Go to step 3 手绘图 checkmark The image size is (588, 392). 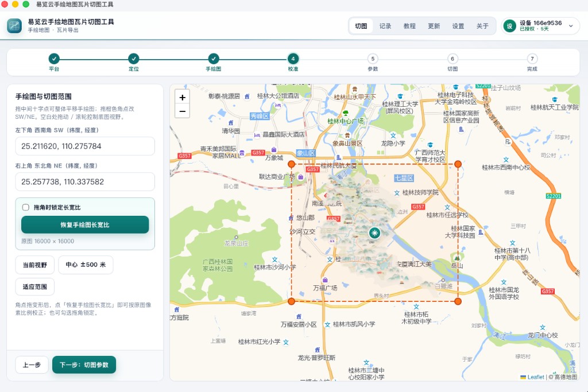pos(214,59)
